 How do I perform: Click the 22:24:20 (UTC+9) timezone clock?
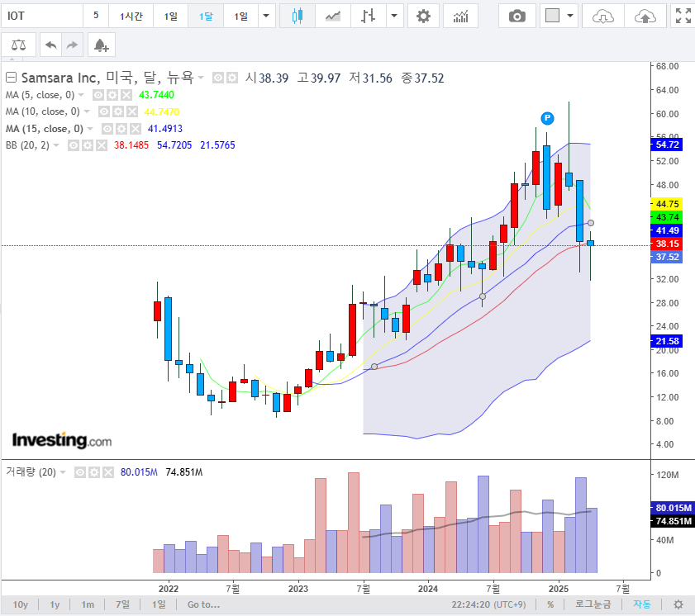tap(488, 604)
